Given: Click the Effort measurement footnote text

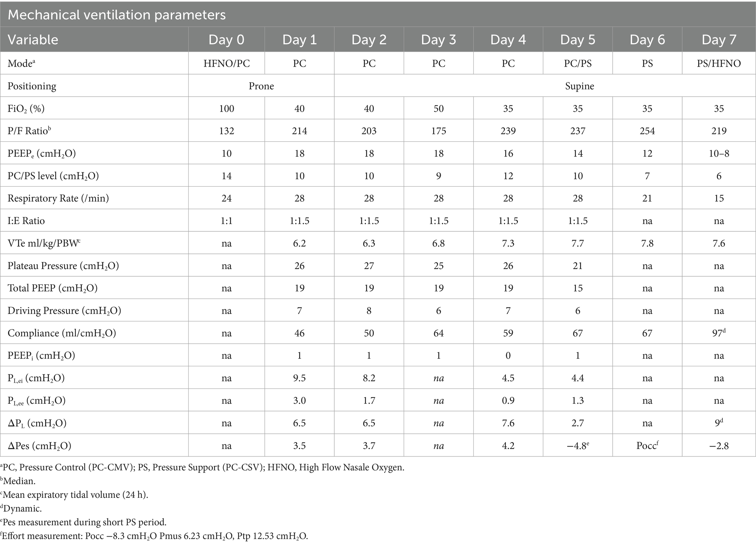Looking at the screenshot, I should click(x=155, y=536).
